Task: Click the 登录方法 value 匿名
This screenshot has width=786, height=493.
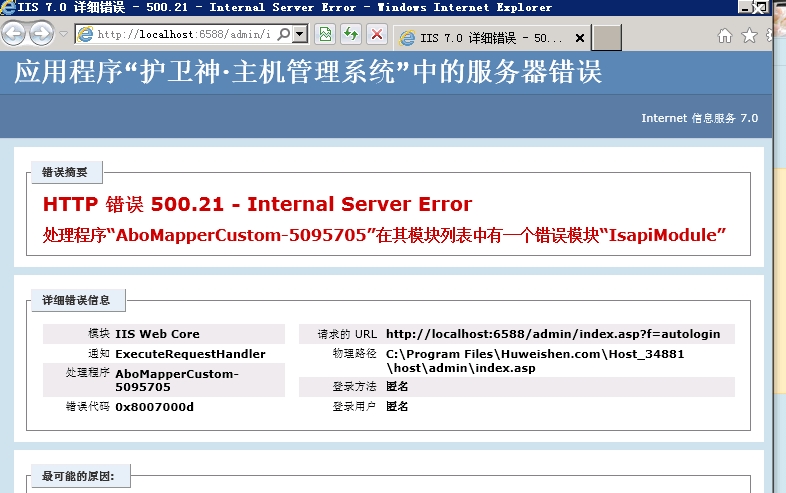Action: click(397, 386)
